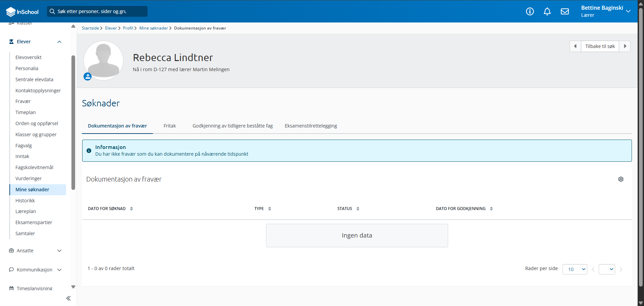Open Historikk in sidebar
This screenshot has width=644, height=306.
tap(25, 201)
